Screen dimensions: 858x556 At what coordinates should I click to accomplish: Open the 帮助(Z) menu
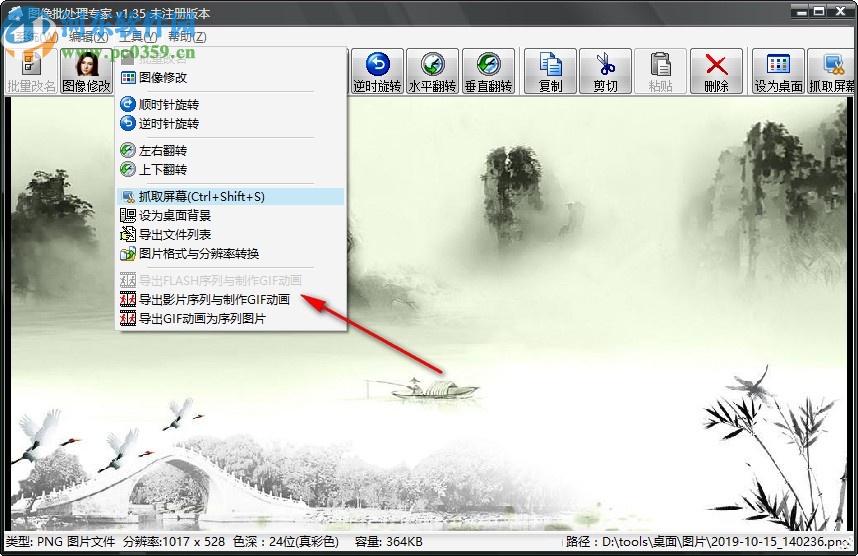[187, 37]
